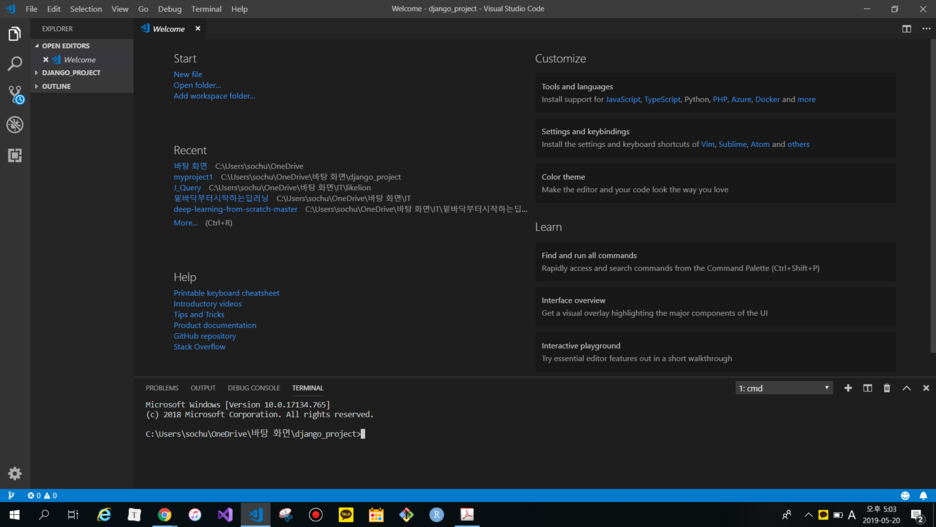The height and width of the screenshot is (527, 936).
Task: Kill the terminal with trash icon
Action: tap(886, 388)
